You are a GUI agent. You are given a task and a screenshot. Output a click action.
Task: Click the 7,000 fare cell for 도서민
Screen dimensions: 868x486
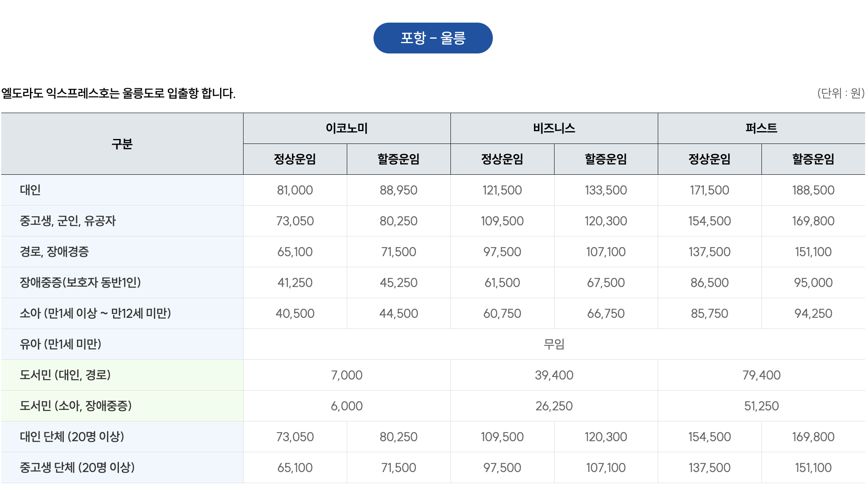pyautogui.click(x=347, y=375)
